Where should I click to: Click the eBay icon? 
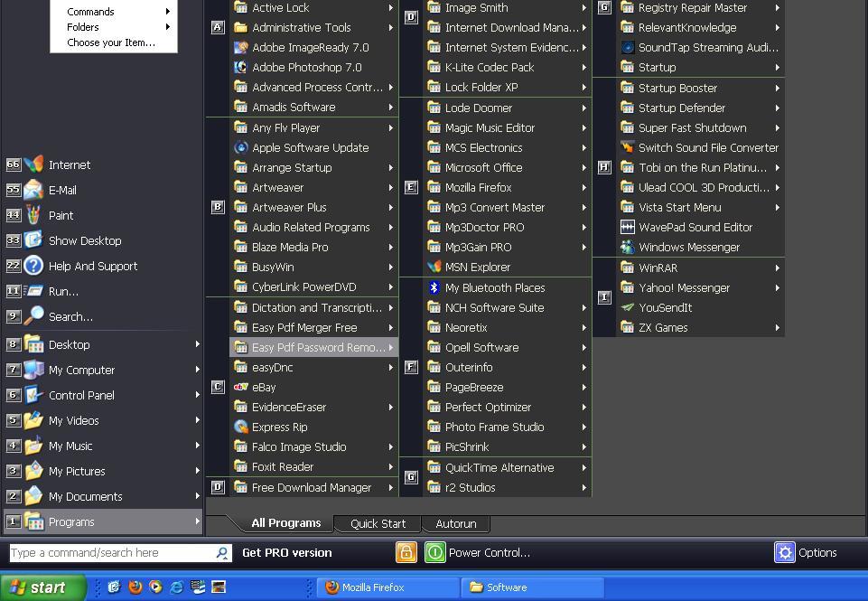click(241, 387)
